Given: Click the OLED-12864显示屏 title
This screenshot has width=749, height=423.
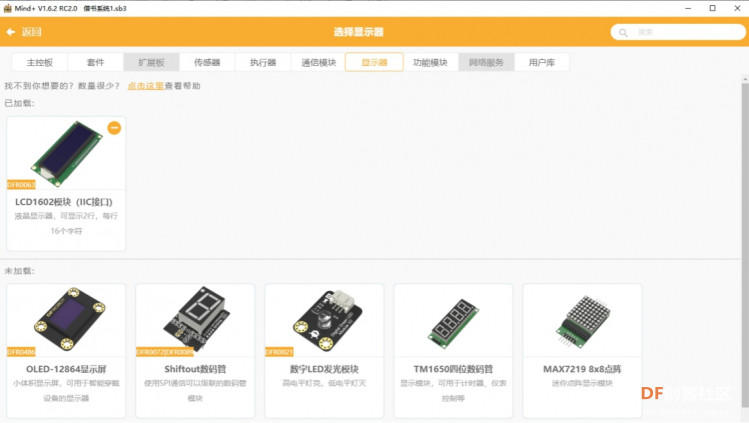Looking at the screenshot, I should tap(66, 369).
